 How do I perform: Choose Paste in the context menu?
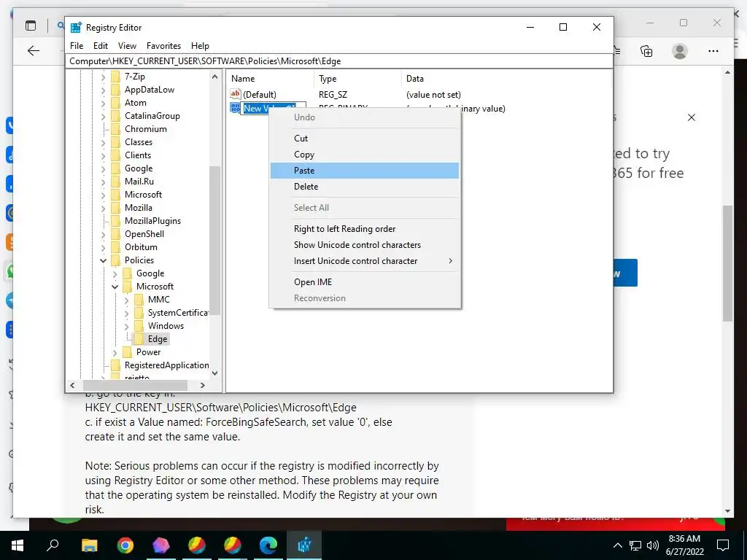point(365,171)
